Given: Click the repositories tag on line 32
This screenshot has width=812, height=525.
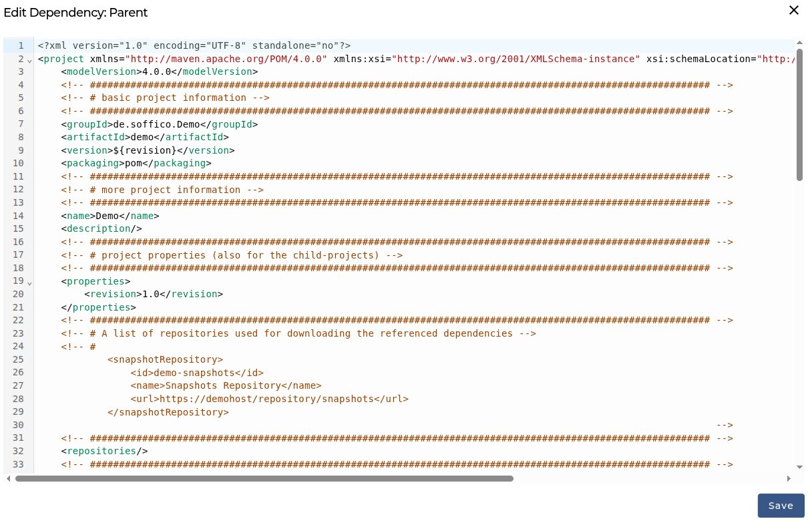Looking at the screenshot, I should pyautogui.click(x=104, y=451).
